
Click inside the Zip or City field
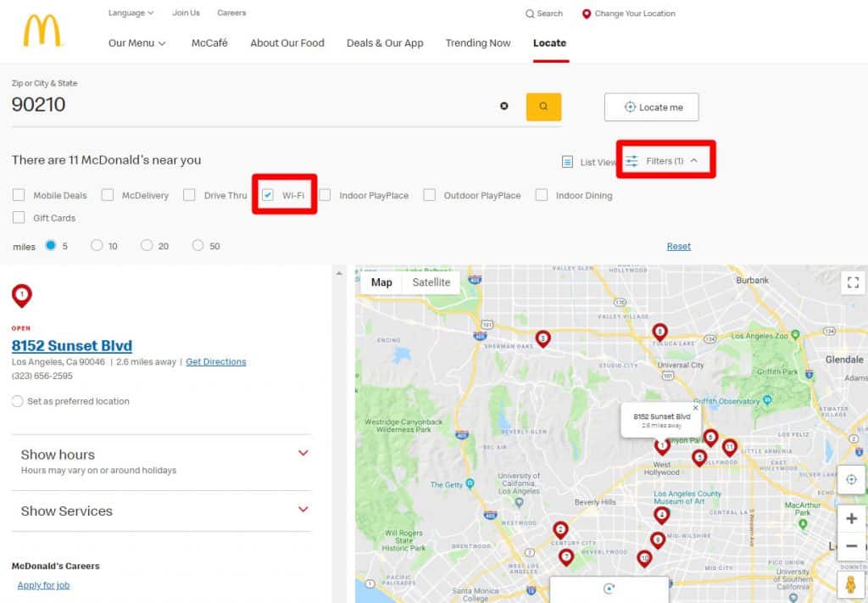pyautogui.click(x=170, y=104)
